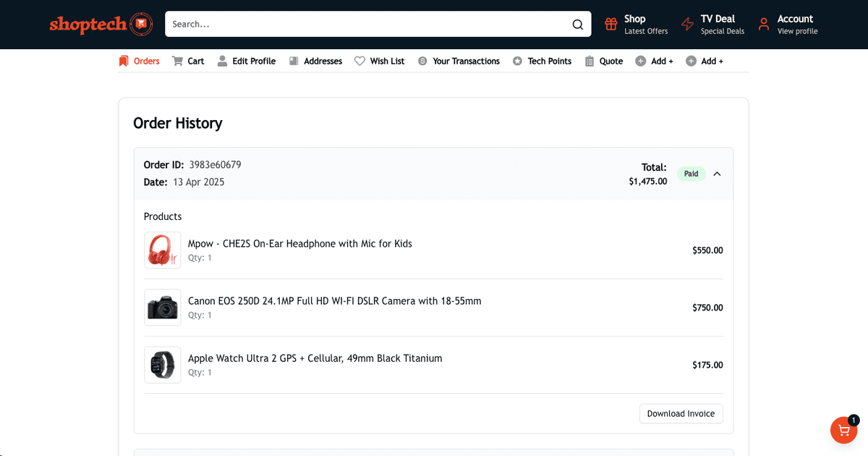This screenshot has width=868, height=456.
Task: Click the Paid status badge
Action: tap(692, 174)
